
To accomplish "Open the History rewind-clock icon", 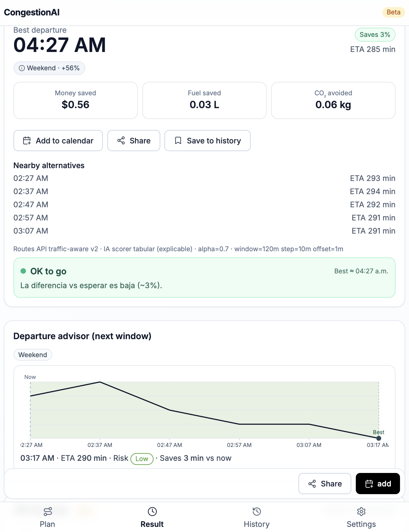I will tap(256, 511).
